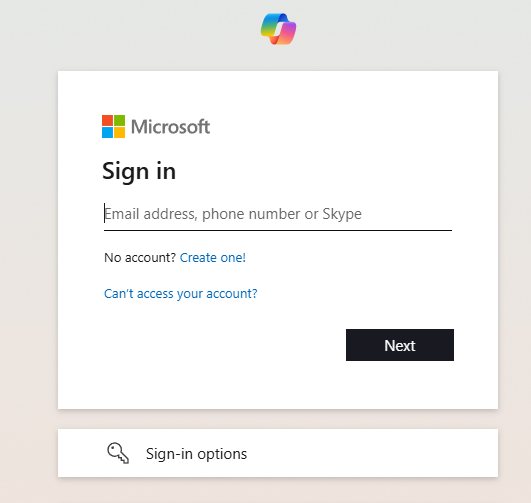Click the 'No account?' text
This screenshot has width=531, height=503.
[140, 258]
